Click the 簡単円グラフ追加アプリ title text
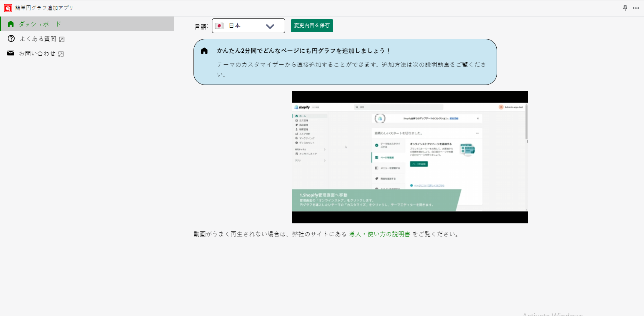This screenshot has height=316, width=644. [x=44, y=8]
